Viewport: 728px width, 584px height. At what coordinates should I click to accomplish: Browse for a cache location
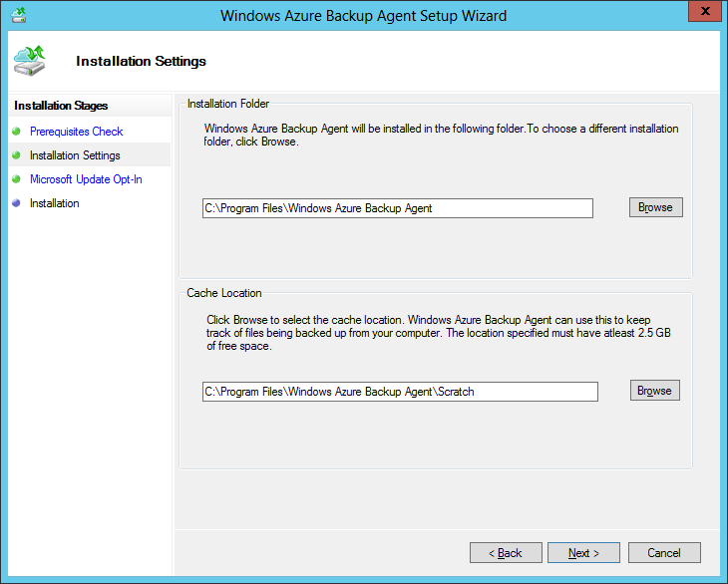[654, 391]
